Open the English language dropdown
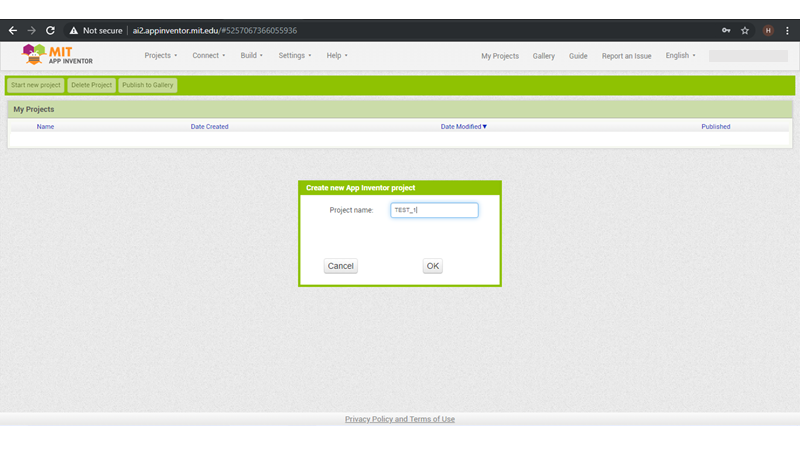The width and height of the screenshot is (800, 450). [680, 56]
